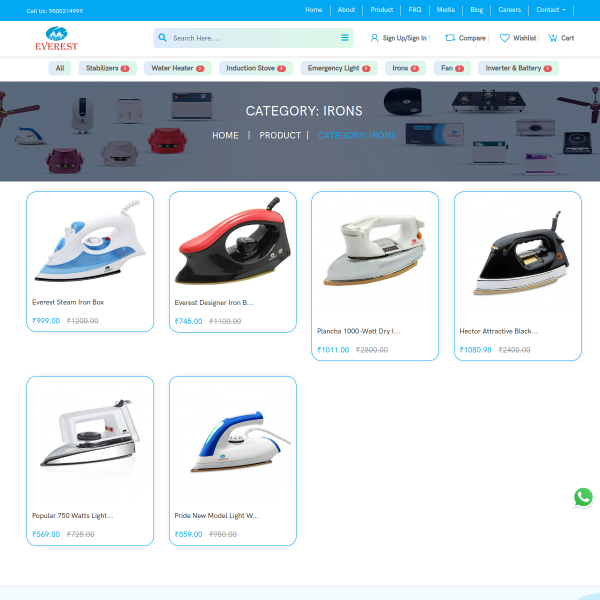Open Everest Steam Iron Box image
This screenshot has width=600, height=600.
click(90, 242)
